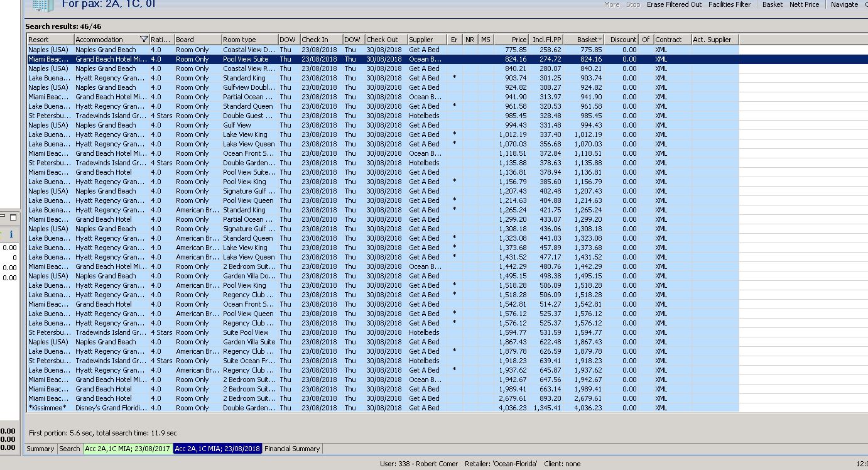Click the 'Suite Ocean Fr...' room type cell
The image size is (868, 470).
[249, 361]
